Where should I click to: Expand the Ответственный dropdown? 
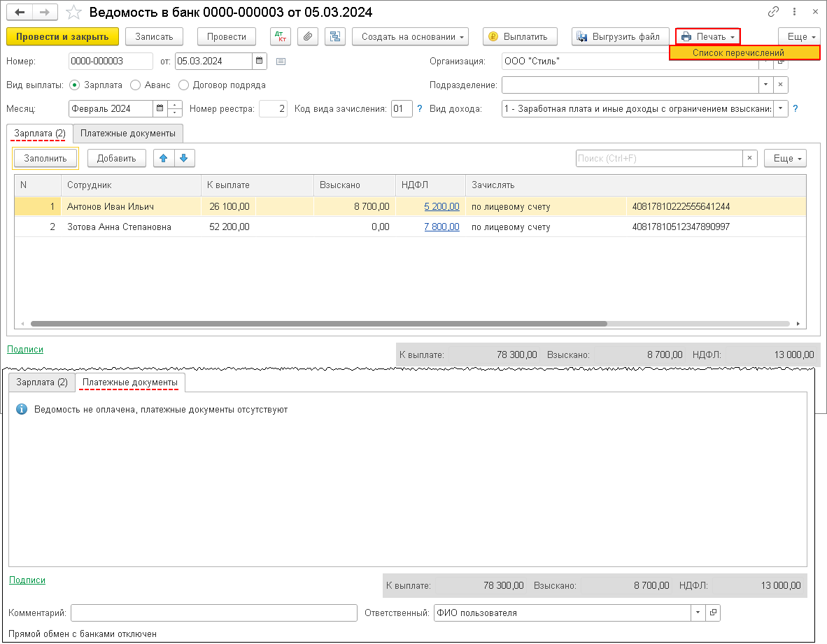[x=698, y=613]
